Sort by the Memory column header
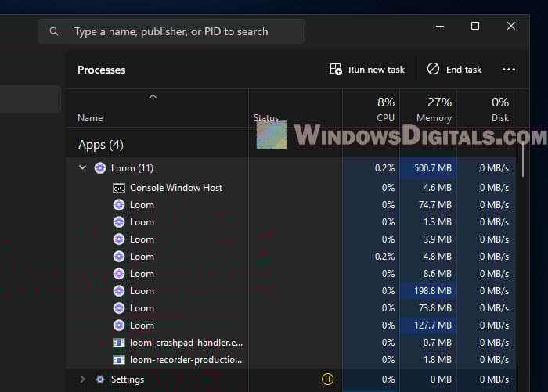 [434, 118]
